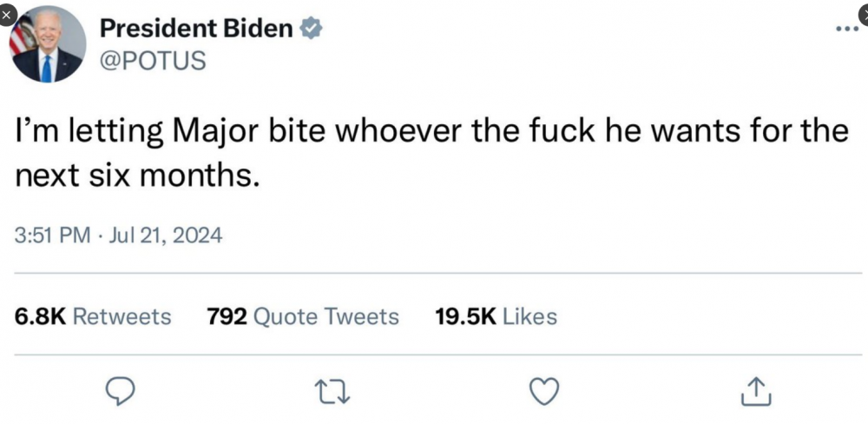Show the 19.5K Likes list

pyautogui.click(x=495, y=317)
